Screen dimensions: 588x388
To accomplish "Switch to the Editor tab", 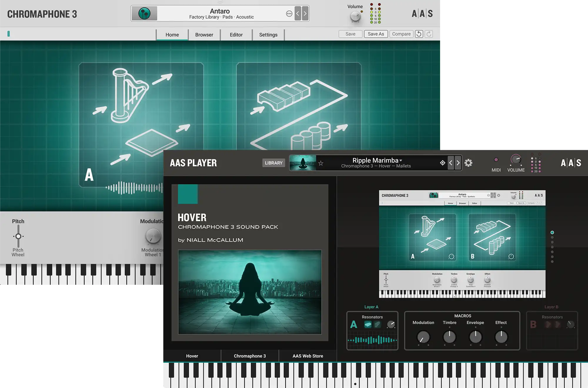I will (x=236, y=35).
